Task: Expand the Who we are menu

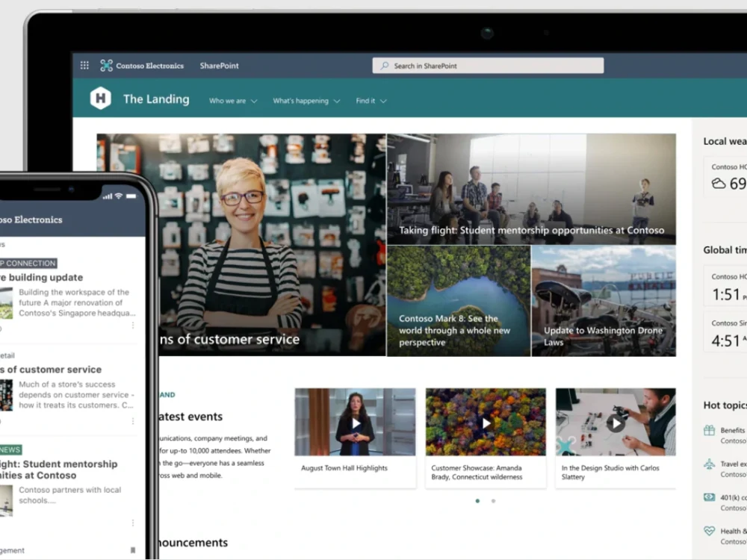Action: (233, 101)
